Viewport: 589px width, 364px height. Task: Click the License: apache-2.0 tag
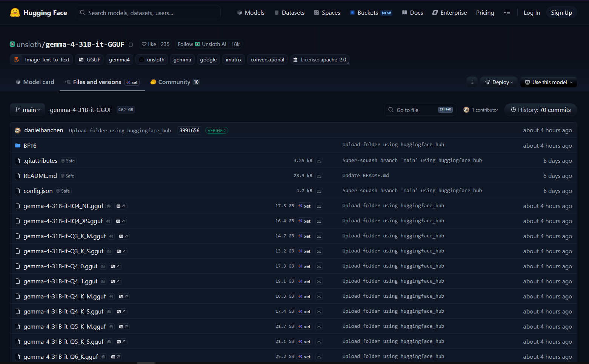pyautogui.click(x=320, y=60)
